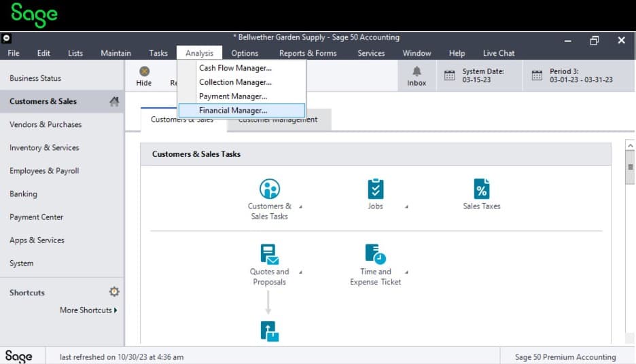Open the Inbox bell icon

(417, 71)
